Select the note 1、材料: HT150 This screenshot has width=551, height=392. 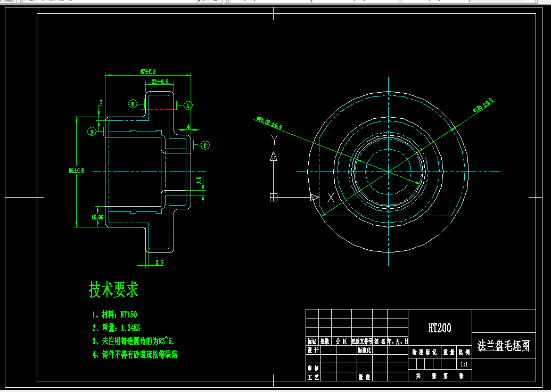coord(114,314)
